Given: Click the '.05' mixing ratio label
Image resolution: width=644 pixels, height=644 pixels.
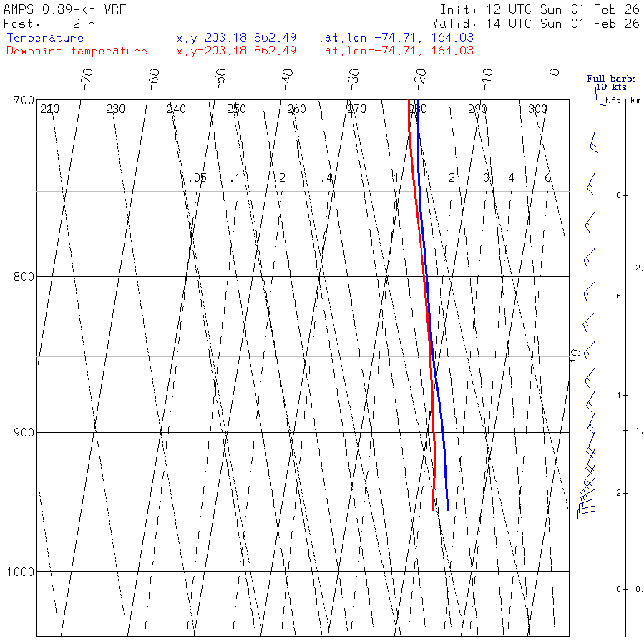Looking at the screenshot, I should (198, 178).
